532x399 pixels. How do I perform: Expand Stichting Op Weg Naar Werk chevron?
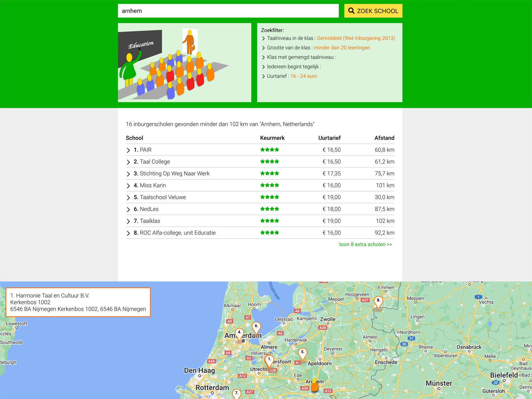pyautogui.click(x=128, y=174)
